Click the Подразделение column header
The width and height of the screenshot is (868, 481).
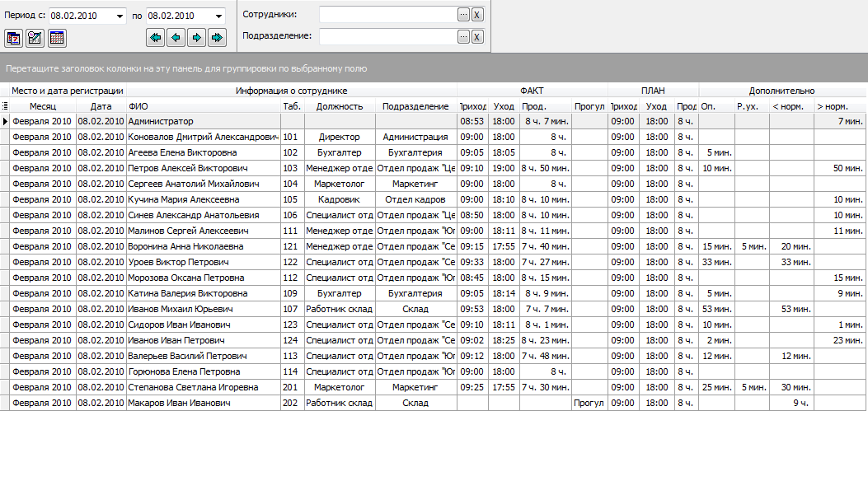415,106
